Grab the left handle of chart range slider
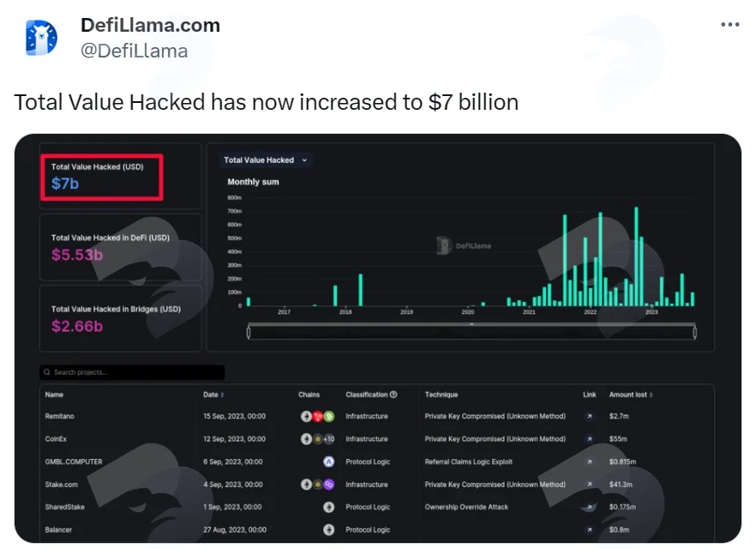 click(x=249, y=332)
